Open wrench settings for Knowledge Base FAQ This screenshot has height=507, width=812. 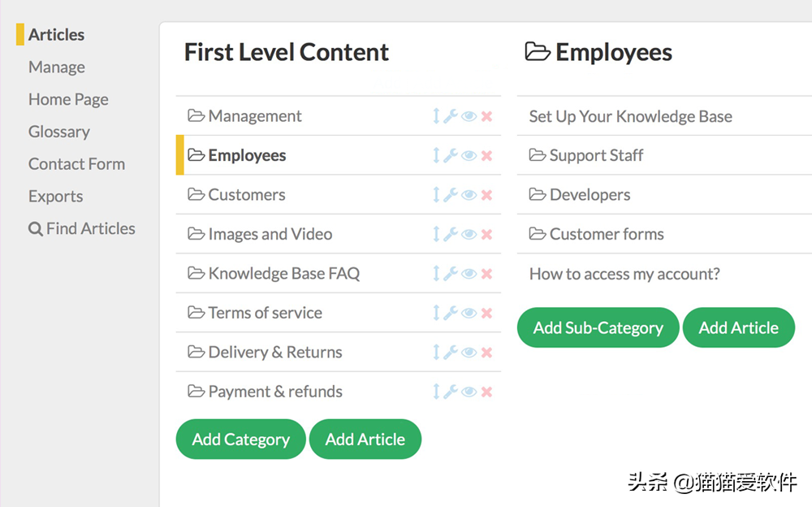(x=451, y=274)
